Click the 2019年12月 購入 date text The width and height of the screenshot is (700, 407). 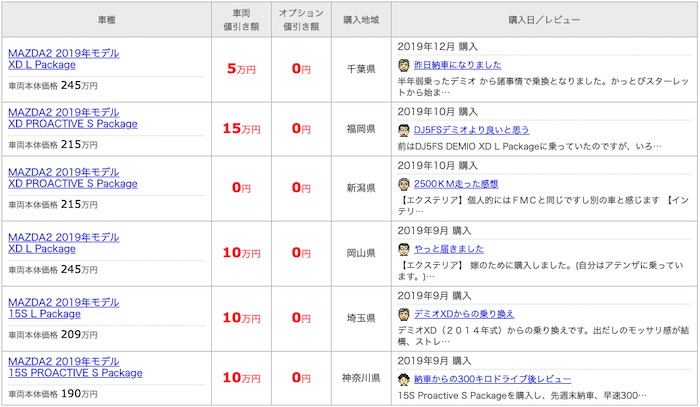coord(438,46)
